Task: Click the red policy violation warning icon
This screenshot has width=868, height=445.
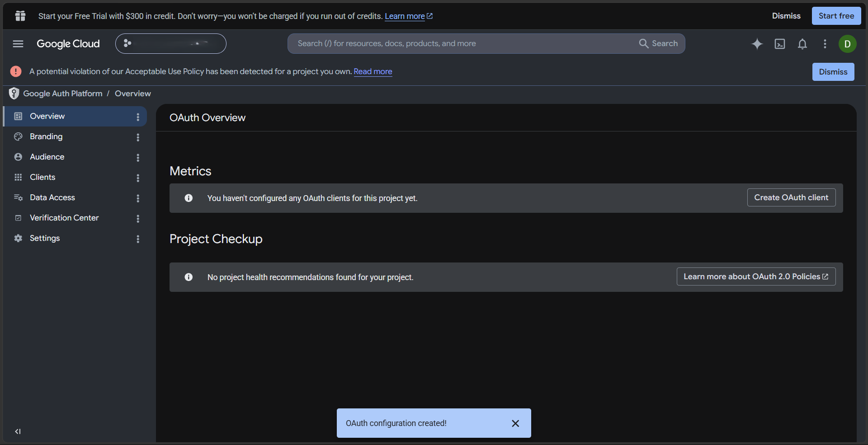Action: tap(16, 71)
